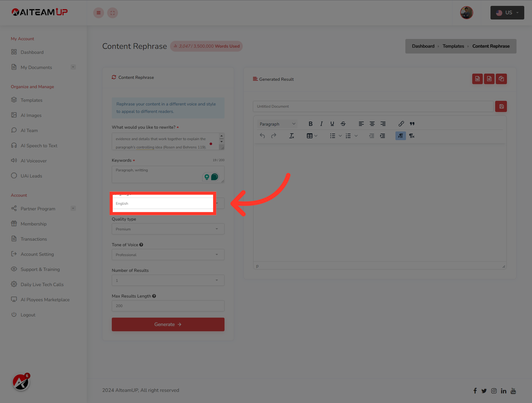The image size is (532, 403).
Task: Open AI Images from the sidebar
Action: tap(31, 115)
